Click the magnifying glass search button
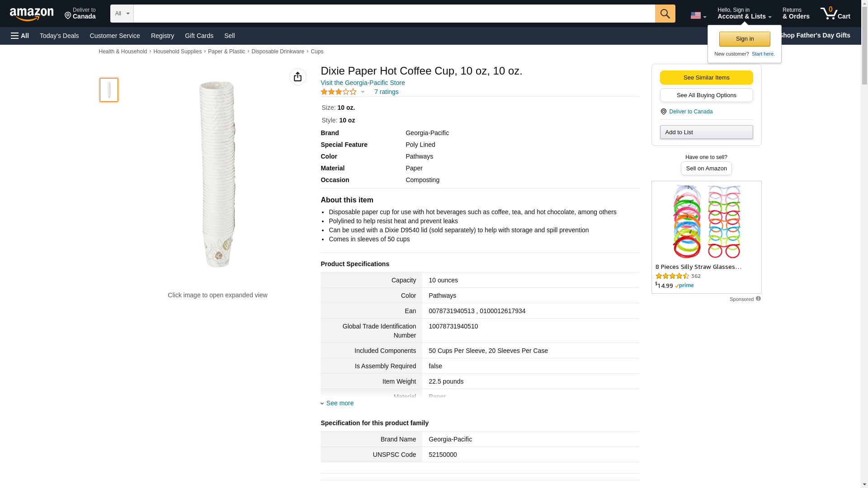Image resolution: width=868 pixels, height=488 pixels. 665,14
